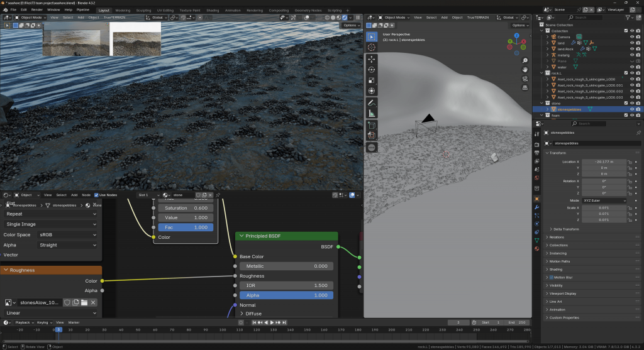
Task: Toggle the Use Nodes checkbox
Action: point(96,195)
